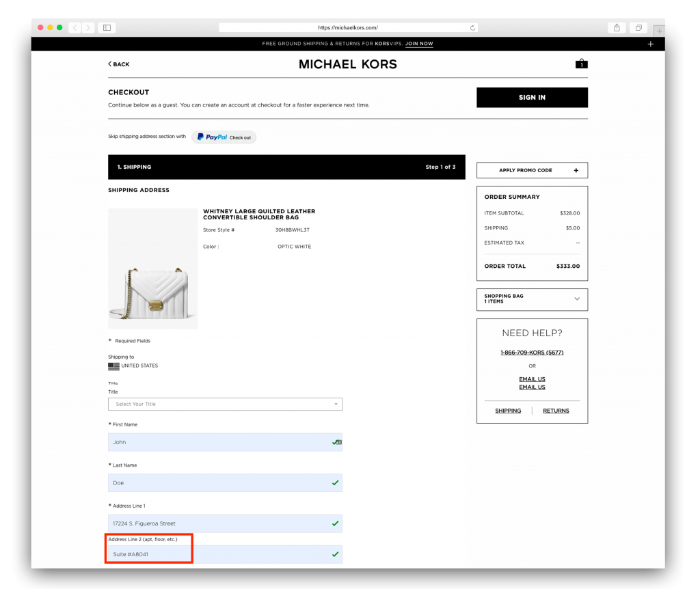This screenshot has width=700, height=589.
Task: Click the store style 30H8BWHL3T text
Action: pyautogui.click(x=293, y=230)
